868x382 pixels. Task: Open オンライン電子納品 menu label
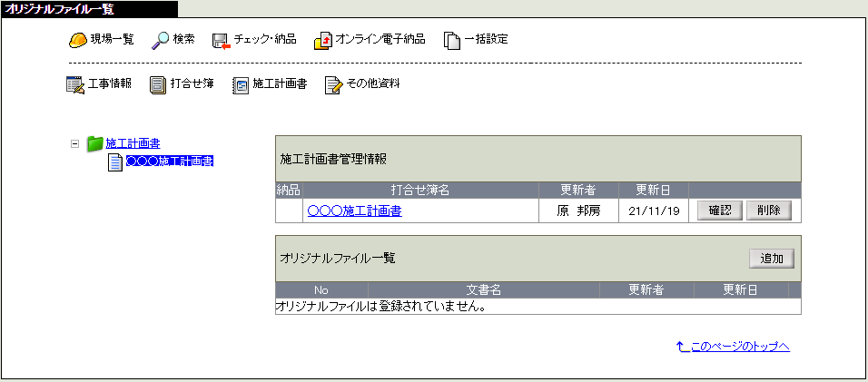[x=380, y=39]
